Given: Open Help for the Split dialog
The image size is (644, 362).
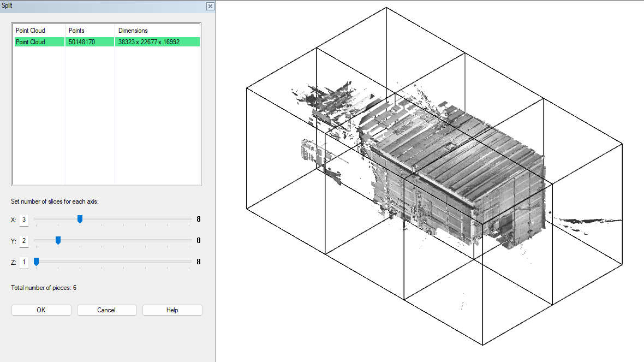Looking at the screenshot, I should click(x=172, y=310).
